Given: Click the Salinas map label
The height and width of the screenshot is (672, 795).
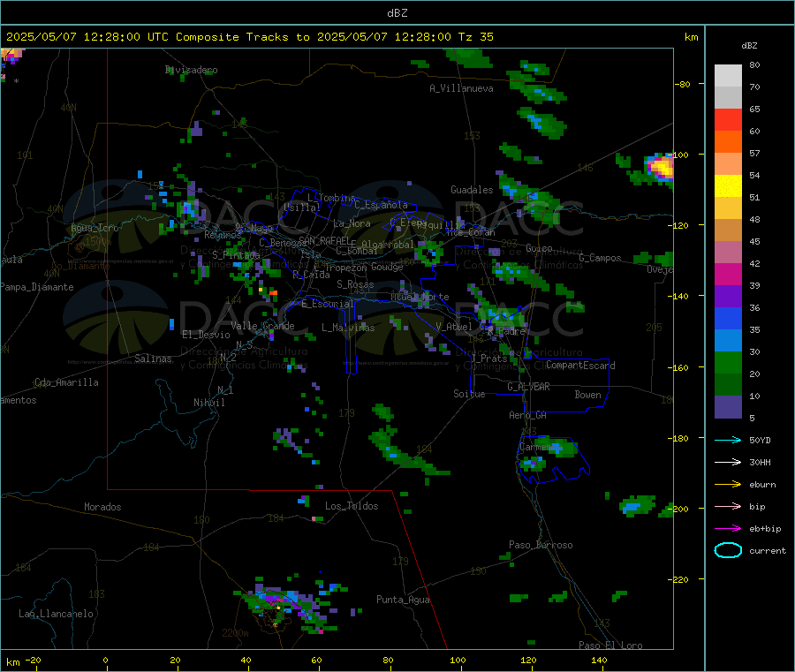Looking at the screenshot, I should point(153,359).
